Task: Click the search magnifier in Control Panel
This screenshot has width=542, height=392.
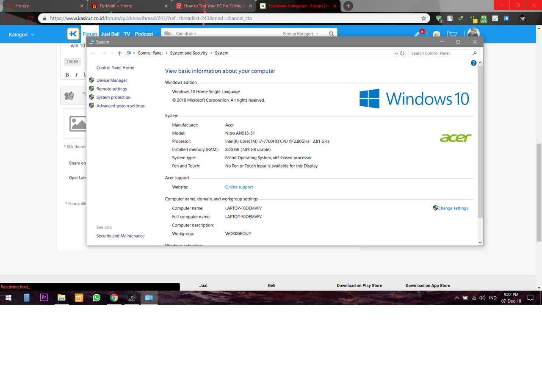Action: (x=475, y=53)
